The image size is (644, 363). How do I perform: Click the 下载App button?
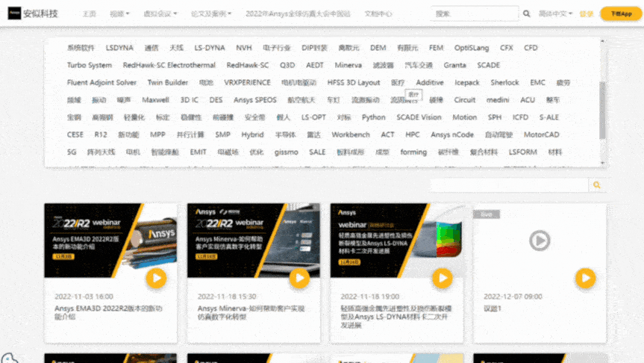tap(620, 13)
